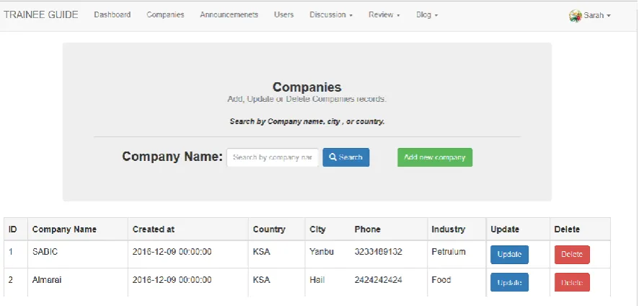Click the Petrulum industry cell
Screen dimensions: 644x306
[448, 252]
